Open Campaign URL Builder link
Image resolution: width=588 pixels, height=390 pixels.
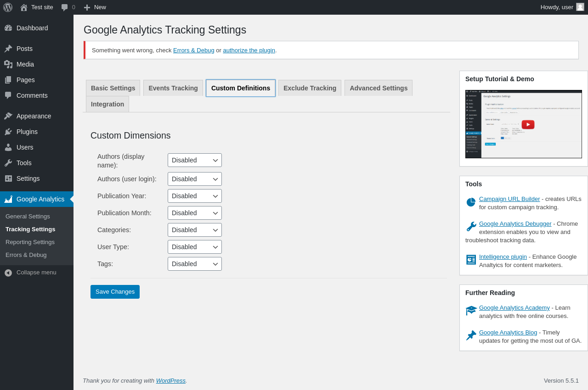pos(509,199)
